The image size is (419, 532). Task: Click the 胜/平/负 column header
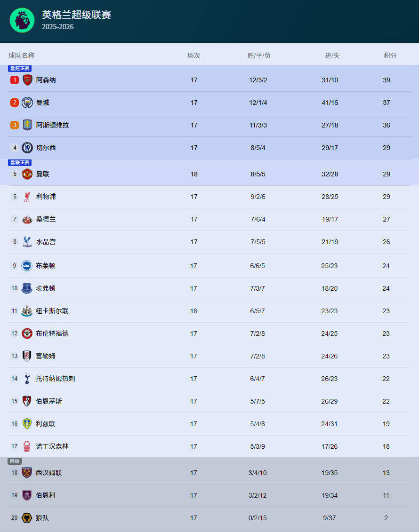pos(258,56)
